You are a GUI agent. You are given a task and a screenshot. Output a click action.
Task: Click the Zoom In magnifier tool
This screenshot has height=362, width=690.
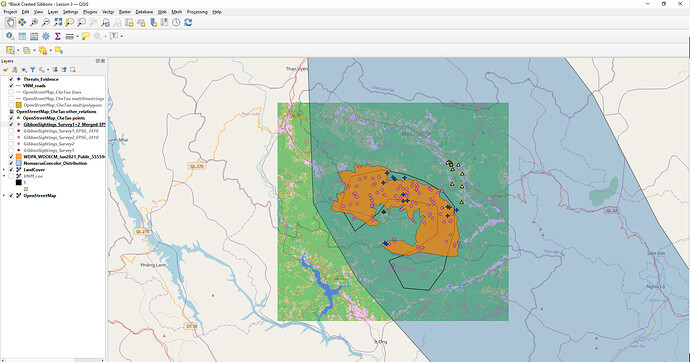pyautogui.click(x=34, y=22)
